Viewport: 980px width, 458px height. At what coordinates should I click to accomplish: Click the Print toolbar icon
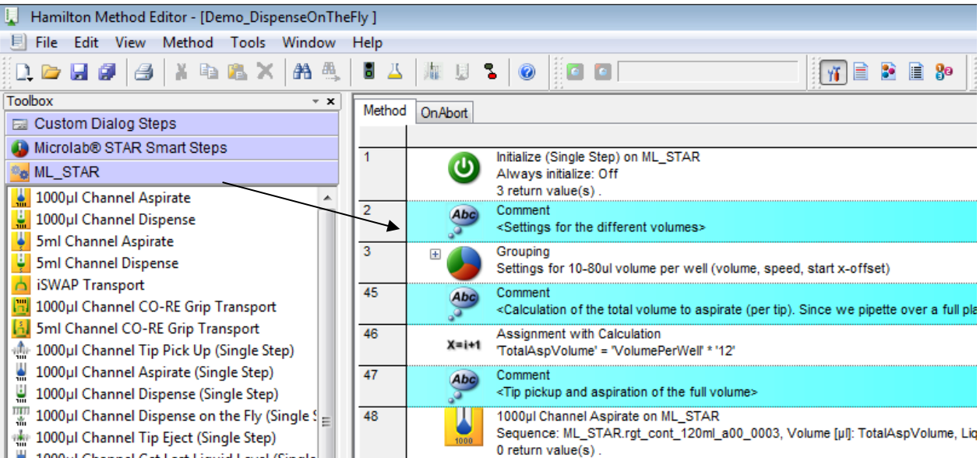[144, 72]
